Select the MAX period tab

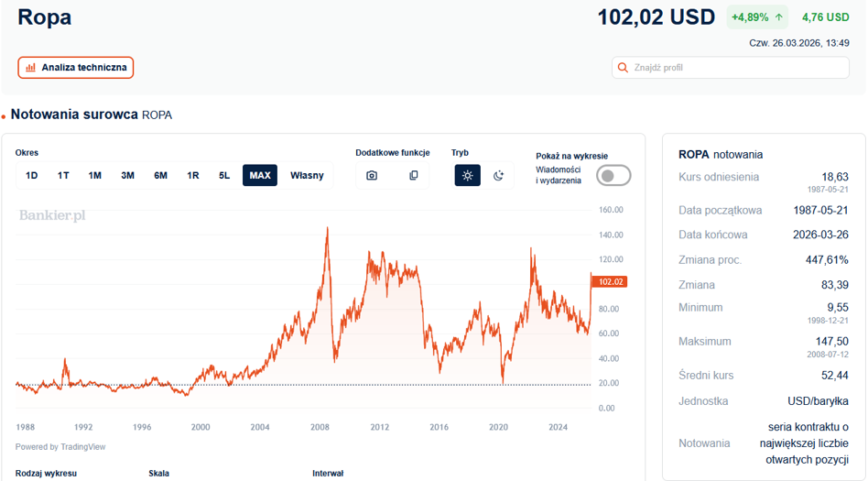pos(260,176)
